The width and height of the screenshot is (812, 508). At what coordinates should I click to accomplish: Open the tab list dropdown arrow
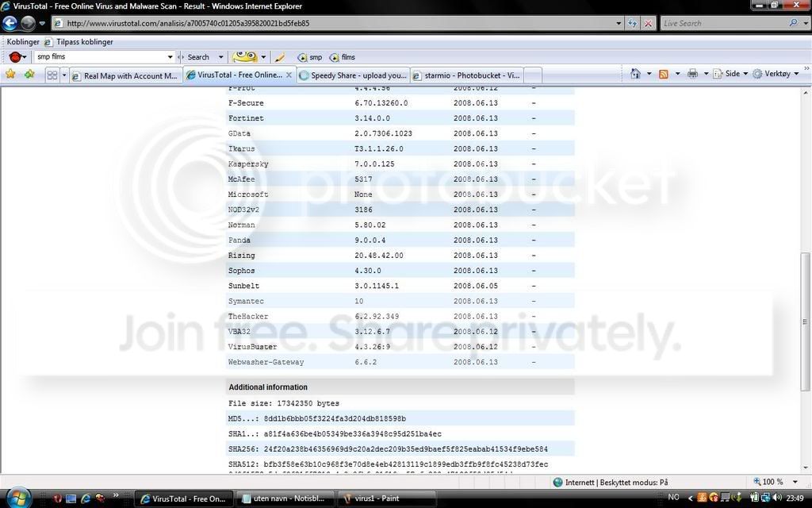pos(64,75)
